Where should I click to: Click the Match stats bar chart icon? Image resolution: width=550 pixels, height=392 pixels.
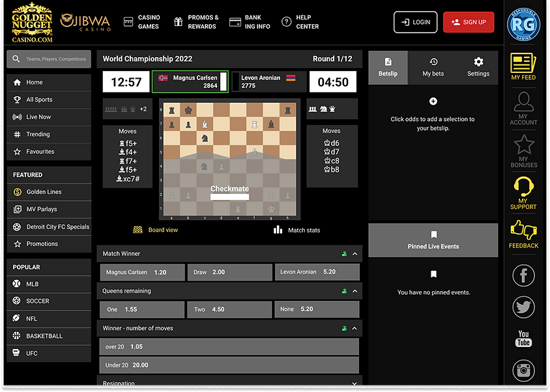coord(278,230)
